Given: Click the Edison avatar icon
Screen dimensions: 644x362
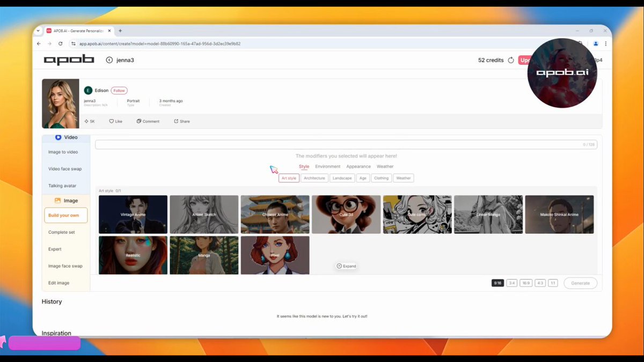Looking at the screenshot, I should pos(88,91).
